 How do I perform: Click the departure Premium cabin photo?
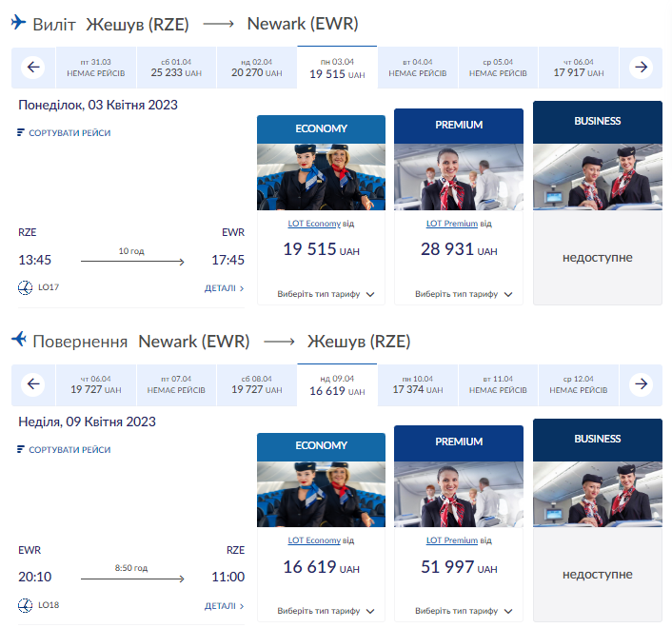[x=458, y=176]
